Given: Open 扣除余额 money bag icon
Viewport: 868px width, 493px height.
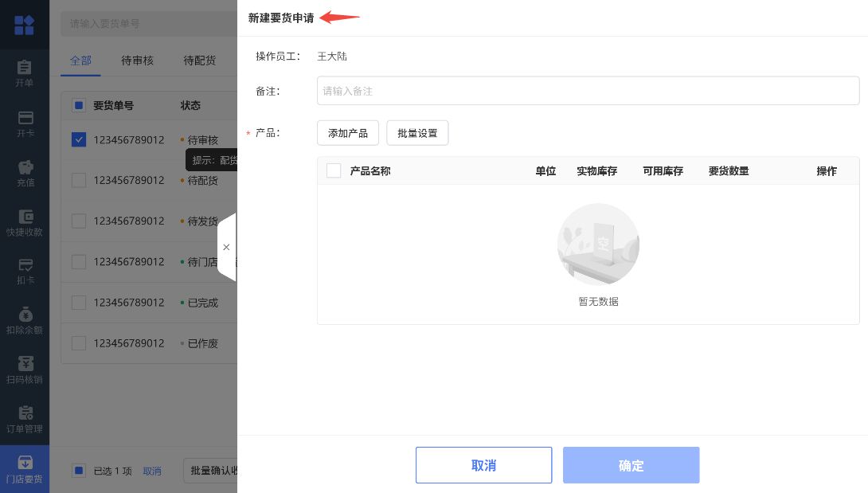Looking at the screenshot, I should coord(24,315).
